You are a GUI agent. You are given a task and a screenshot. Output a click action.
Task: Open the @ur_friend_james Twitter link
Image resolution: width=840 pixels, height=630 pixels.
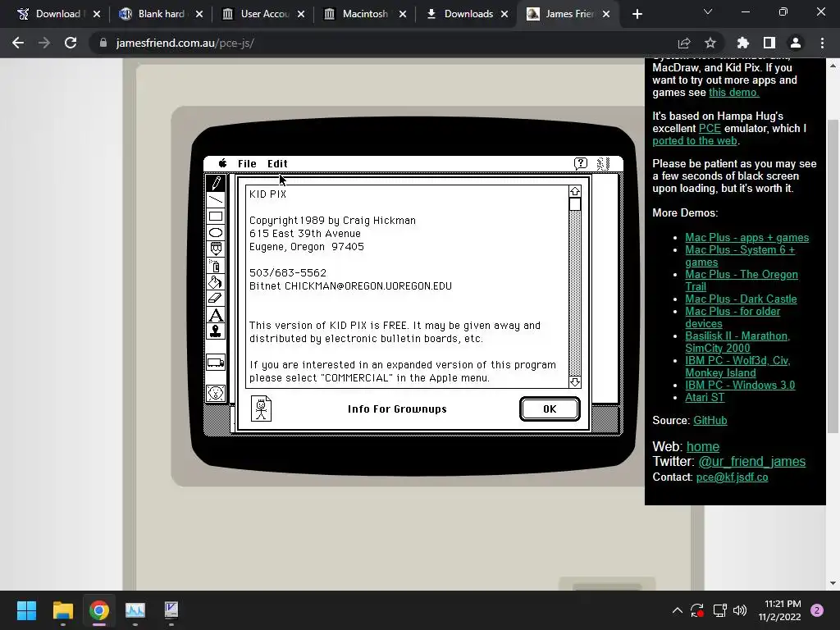751,461
